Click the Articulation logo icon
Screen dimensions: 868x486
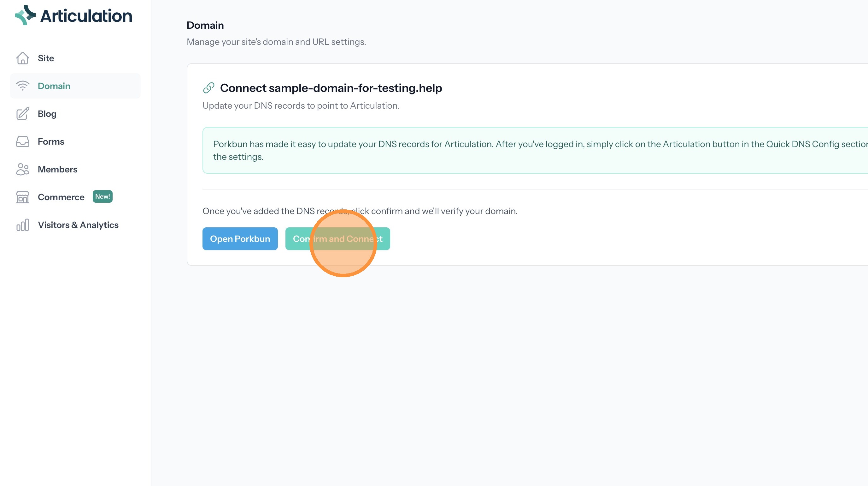25,15
